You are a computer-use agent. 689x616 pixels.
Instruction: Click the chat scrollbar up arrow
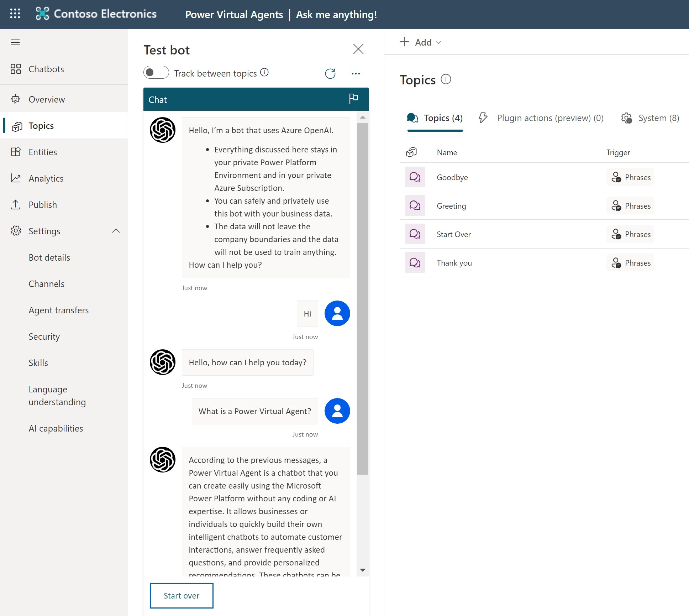[x=363, y=117]
